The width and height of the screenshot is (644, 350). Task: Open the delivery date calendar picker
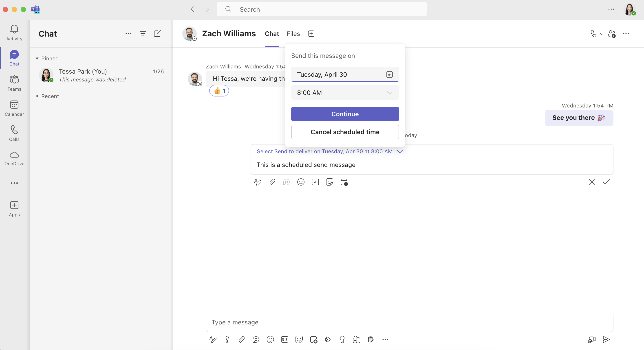coord(389,74)
